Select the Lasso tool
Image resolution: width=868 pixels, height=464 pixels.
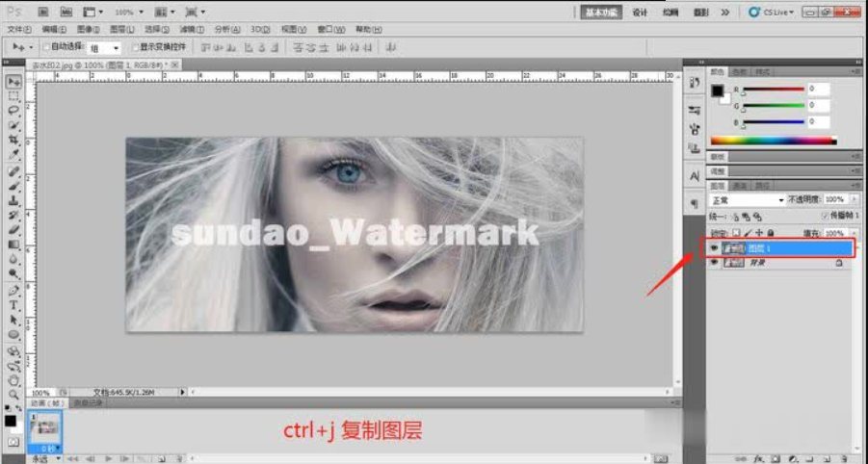point(13,111)
